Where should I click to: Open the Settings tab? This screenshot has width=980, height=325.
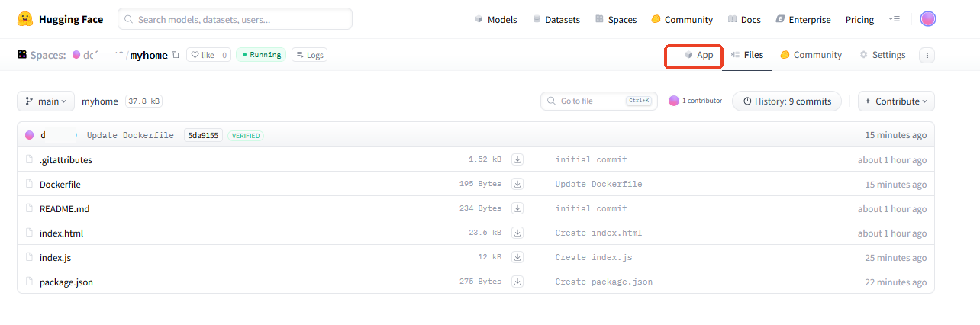[x=882, y=55]
